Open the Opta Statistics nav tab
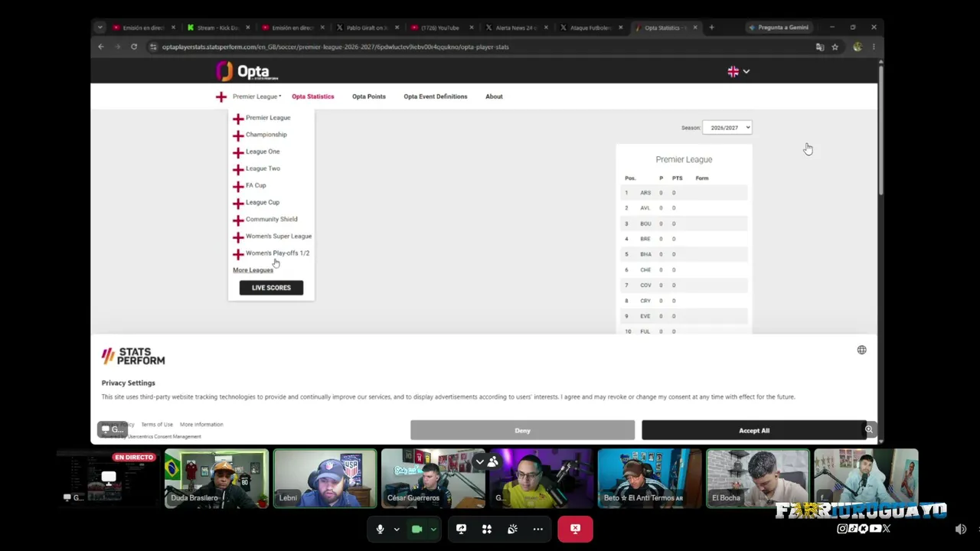980x551 pixels. (x=312, y=96)
